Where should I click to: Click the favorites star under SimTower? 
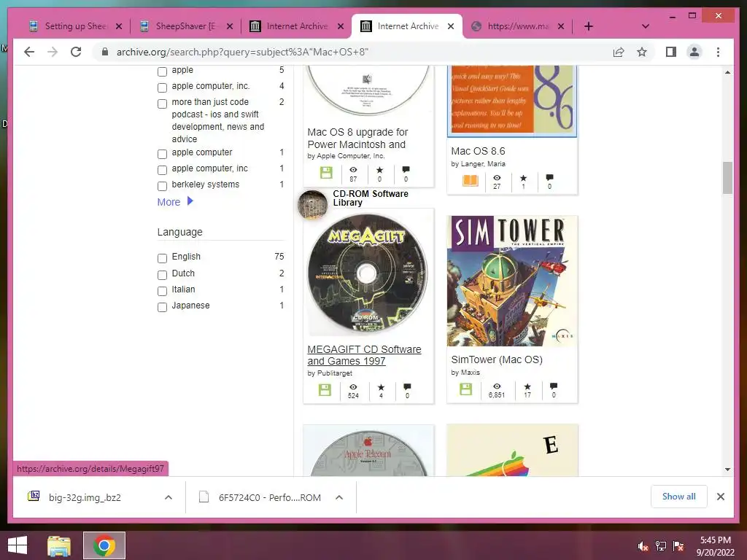(527, 386)
